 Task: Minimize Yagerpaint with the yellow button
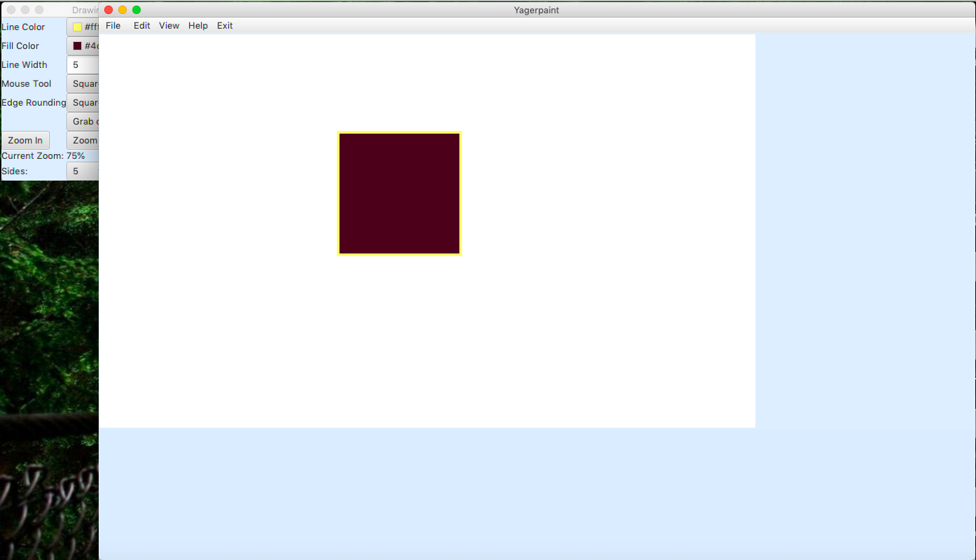tap(123, 10)
